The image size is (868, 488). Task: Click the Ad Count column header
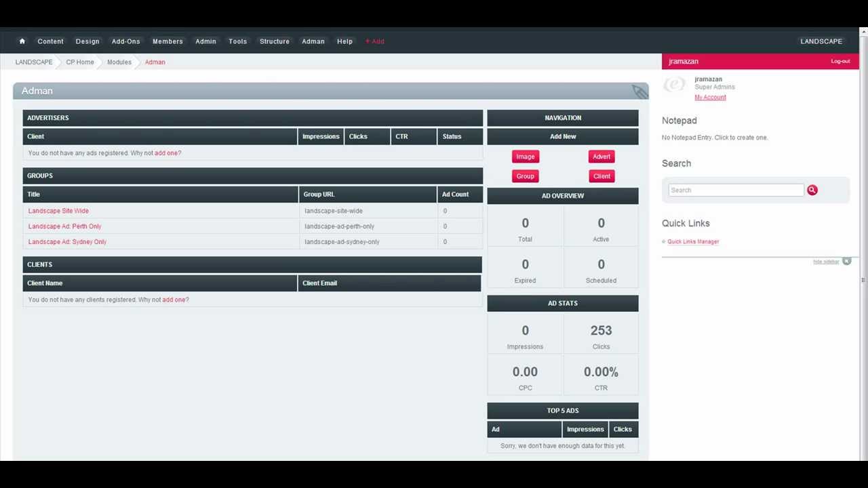click(x=460, y=195)
